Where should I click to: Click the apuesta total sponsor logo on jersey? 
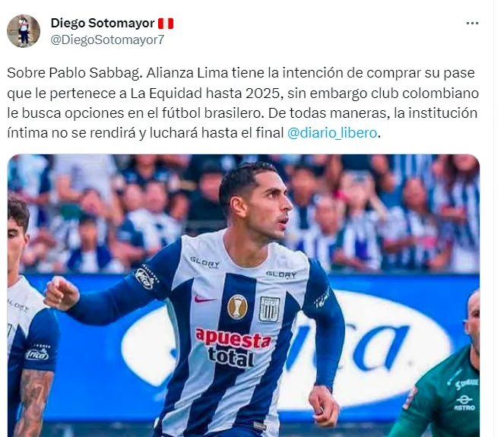[233, 347]
